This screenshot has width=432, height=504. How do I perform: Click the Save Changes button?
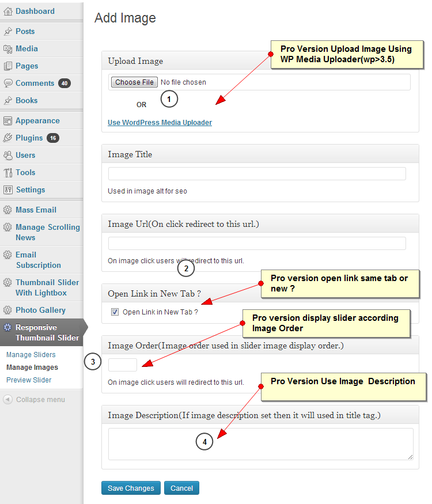coord(131,488)
